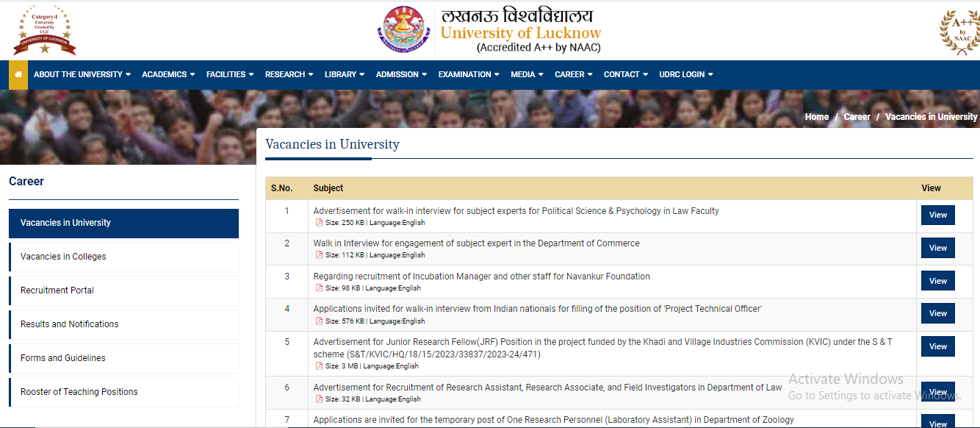Screen dimensions: 980x428
Task: Click Vacancies in University breadcrumb text
Action: [932, 117]
